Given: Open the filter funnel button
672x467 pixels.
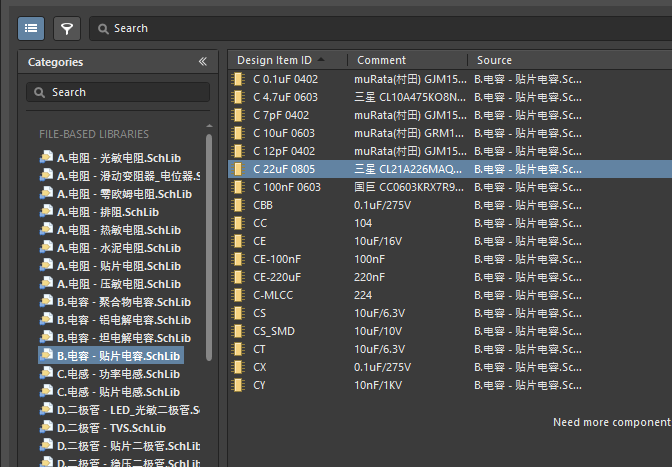Looking at the screenshot, I should pyautogui.click(x=67, y=28).
